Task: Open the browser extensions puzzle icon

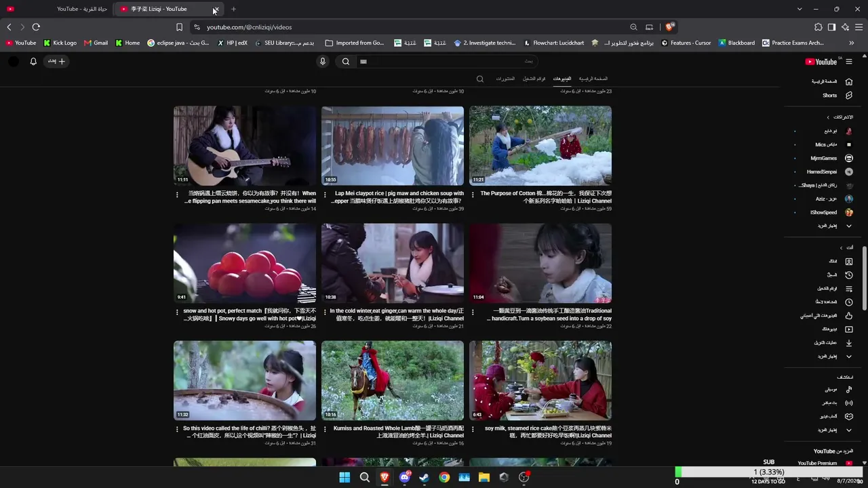Action: (x=818, y=27)
